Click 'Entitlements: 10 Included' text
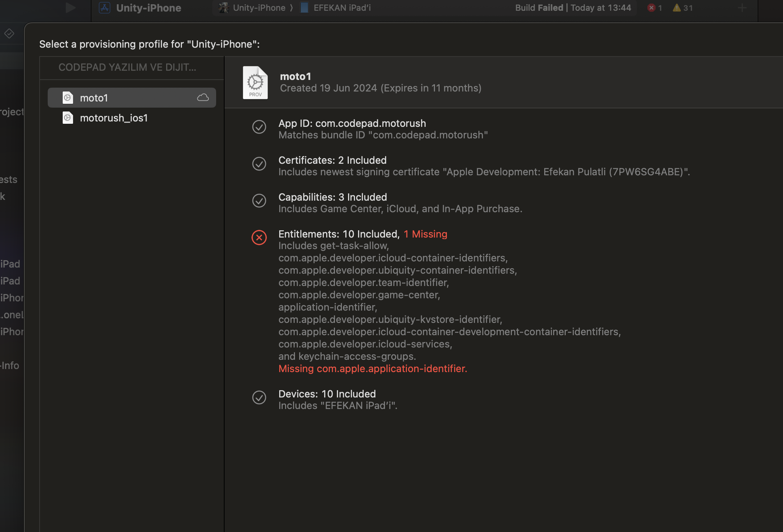This screenshot has width=783, height=532. pyautogui.click(x=339, y=234)
